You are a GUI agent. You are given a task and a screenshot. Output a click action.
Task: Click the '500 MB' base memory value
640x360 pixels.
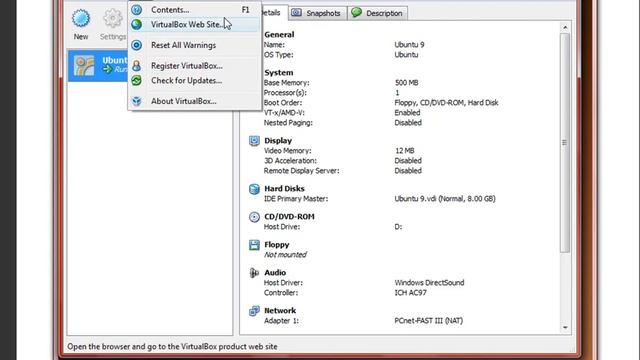click(407, 82)
